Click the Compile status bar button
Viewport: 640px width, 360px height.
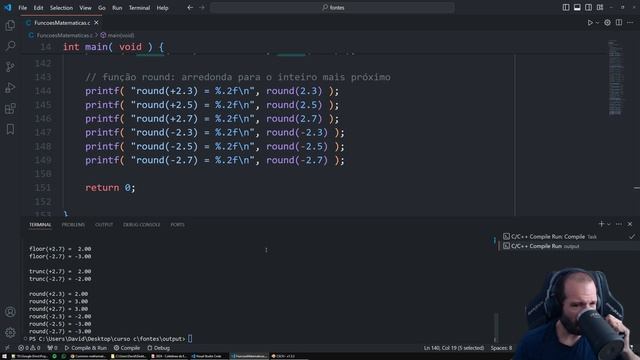tap(127, 348)
